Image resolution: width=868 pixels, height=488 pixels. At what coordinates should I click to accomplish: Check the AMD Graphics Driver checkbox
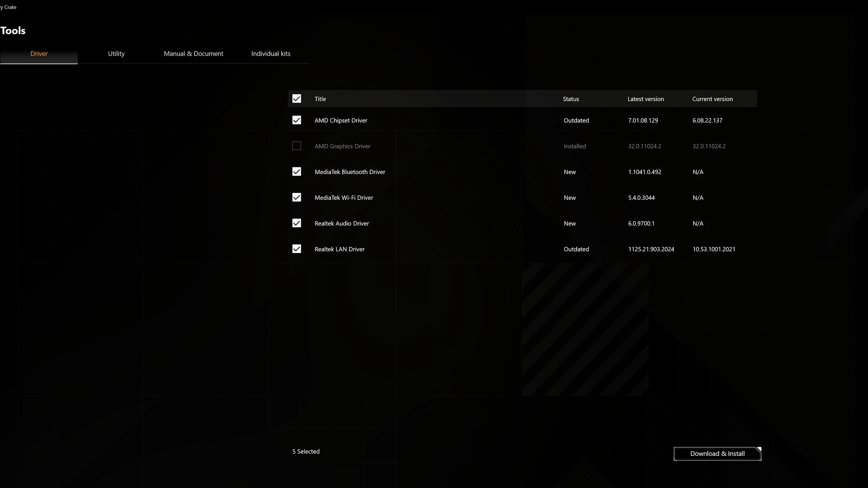pos(297,146)
